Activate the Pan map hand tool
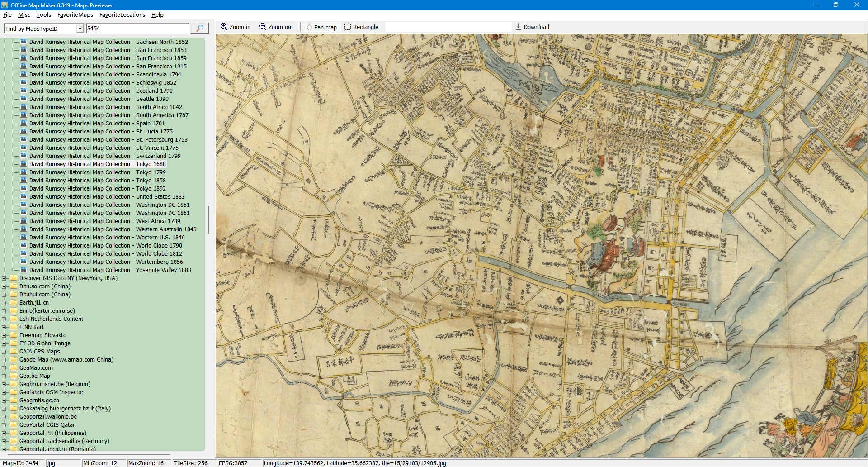 [321, 27]
